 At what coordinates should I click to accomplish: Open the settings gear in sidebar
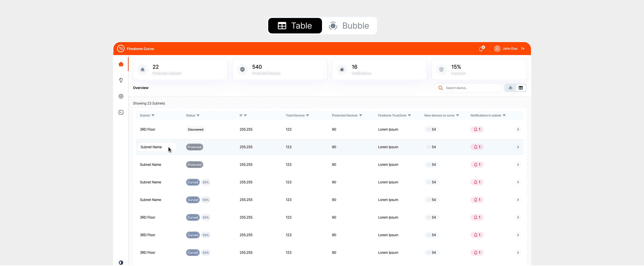[121, 96]
